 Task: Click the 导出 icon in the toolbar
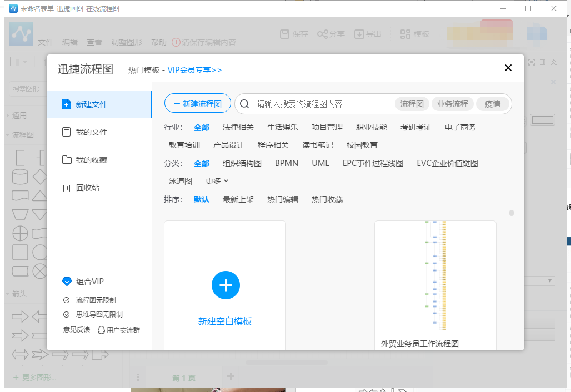pyautogui.click(x=359, y=34)
